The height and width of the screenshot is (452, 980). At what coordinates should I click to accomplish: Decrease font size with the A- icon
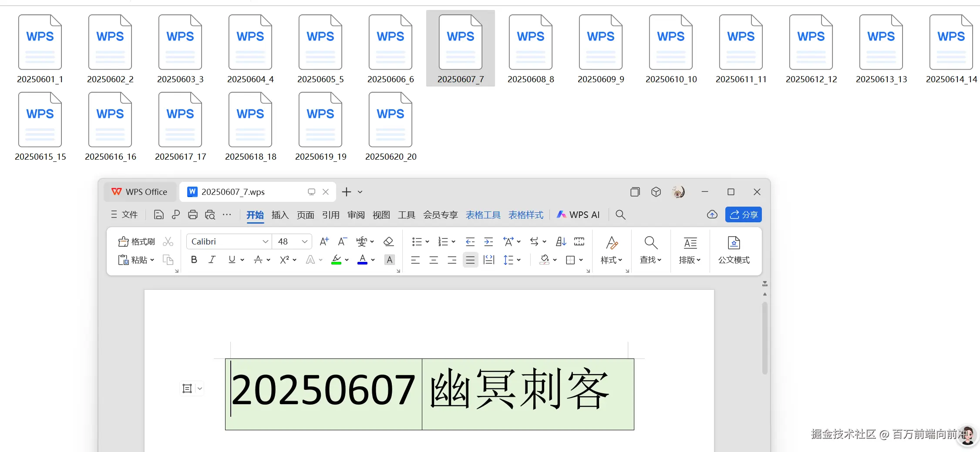pos(343,241)
